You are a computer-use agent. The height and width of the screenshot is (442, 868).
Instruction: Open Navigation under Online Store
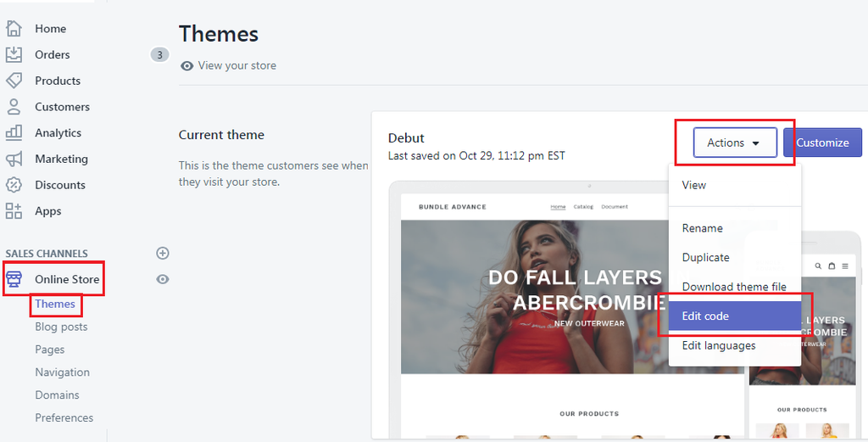point(62,372)
